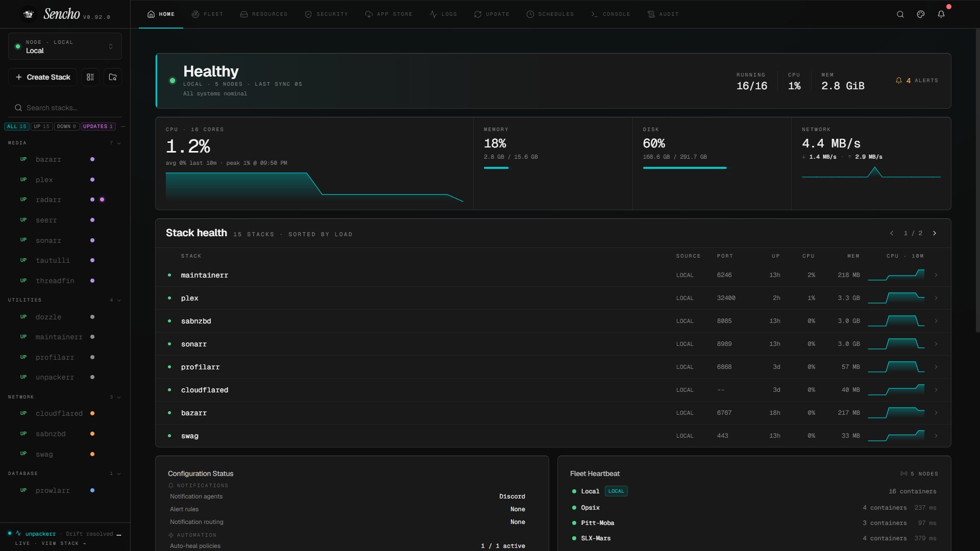Click the stack list view icon
This screenshot has height=551, width=980.
pyautogui.click(x=90, y=77)
